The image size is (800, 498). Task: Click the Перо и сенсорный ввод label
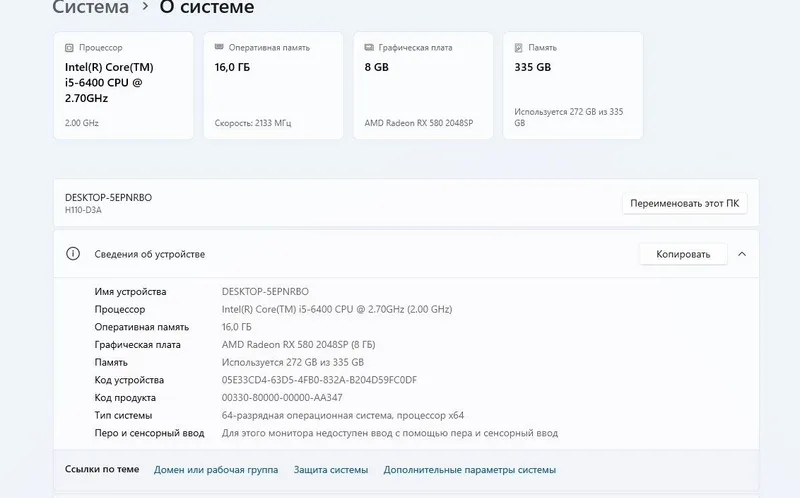[x=149, y=433]
